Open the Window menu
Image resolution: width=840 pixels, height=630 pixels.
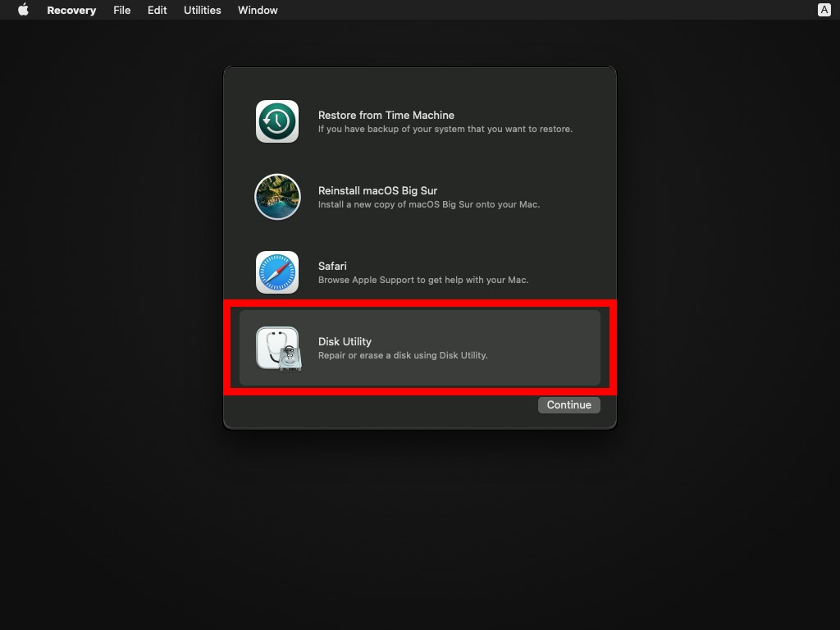click(258, 10)
